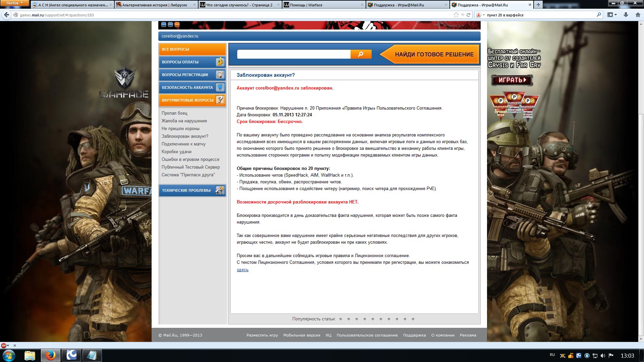This screenshot has height=362, width=644.
Task: Open the 'ВОПРОСЫ РЕГИСТРАЦИИ' section
Action: [x=192, y=75]
